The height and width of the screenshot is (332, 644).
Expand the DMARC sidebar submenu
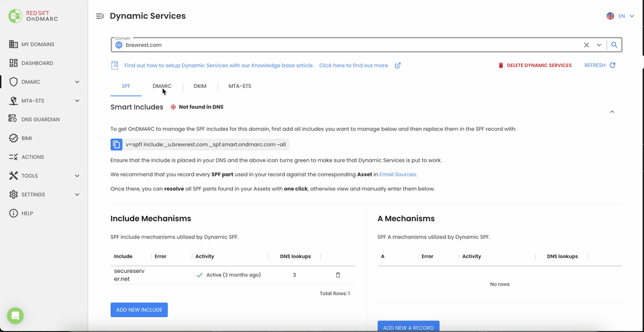(77, 82)
